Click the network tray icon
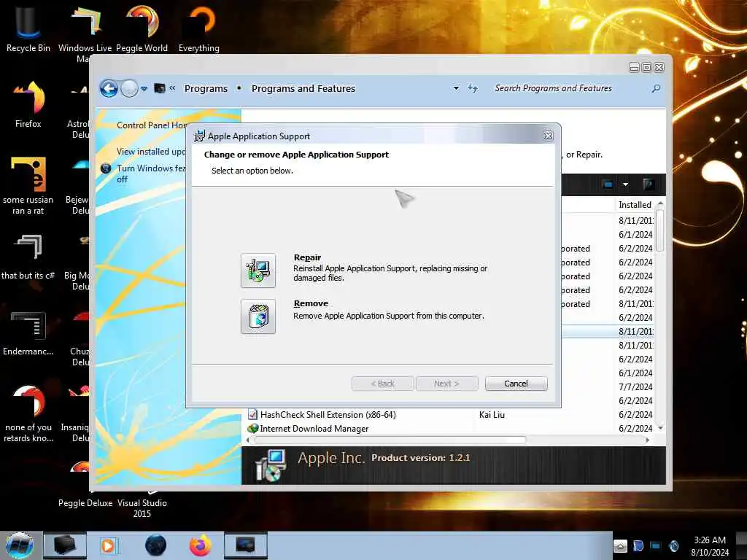Viewport: 747px width, 560px height. (x=656, y=546)
